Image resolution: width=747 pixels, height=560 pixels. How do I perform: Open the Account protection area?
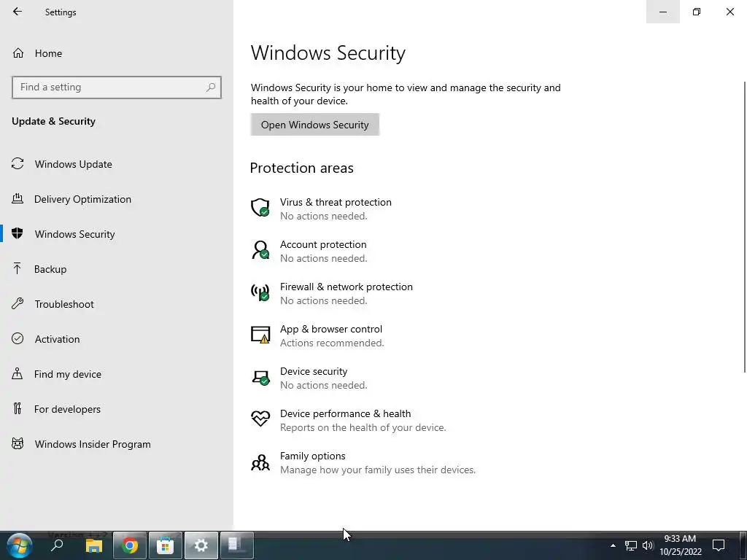click(x=323, y=244)
